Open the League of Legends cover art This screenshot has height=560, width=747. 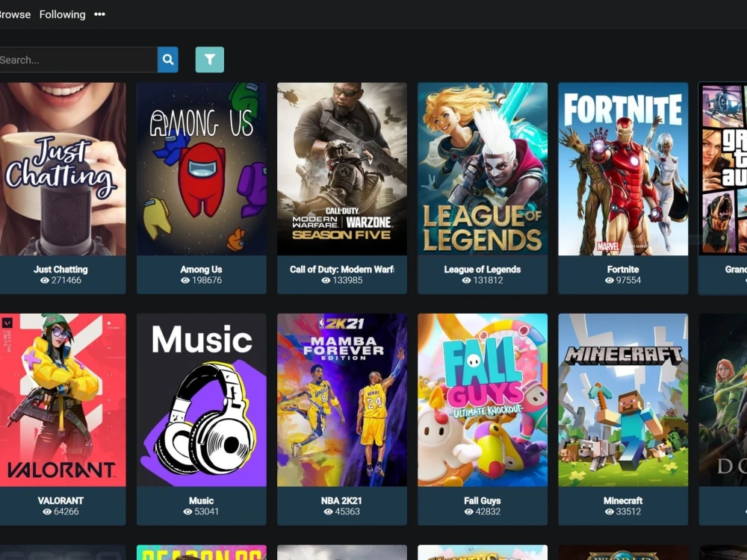coord(483,169)
